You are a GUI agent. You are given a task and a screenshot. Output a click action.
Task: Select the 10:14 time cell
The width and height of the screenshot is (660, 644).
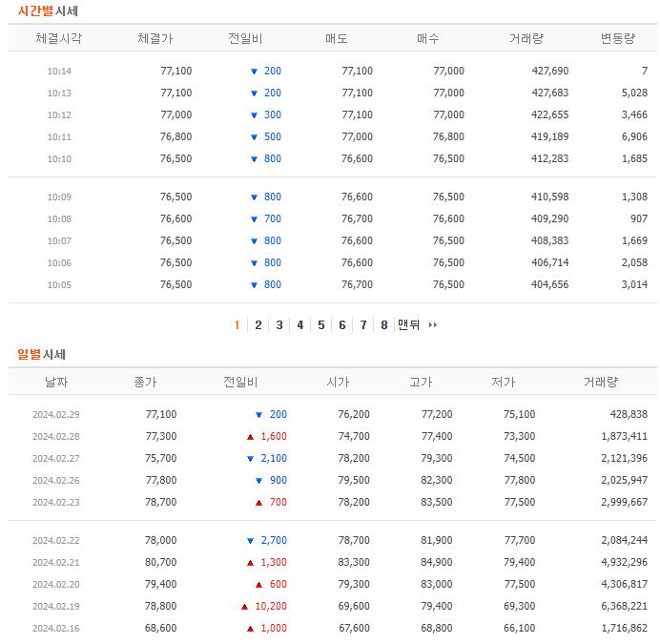(59, 72)
